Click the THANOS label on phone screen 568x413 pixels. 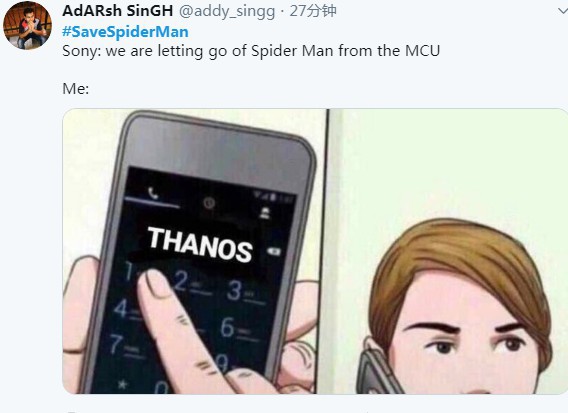point(200,244)
